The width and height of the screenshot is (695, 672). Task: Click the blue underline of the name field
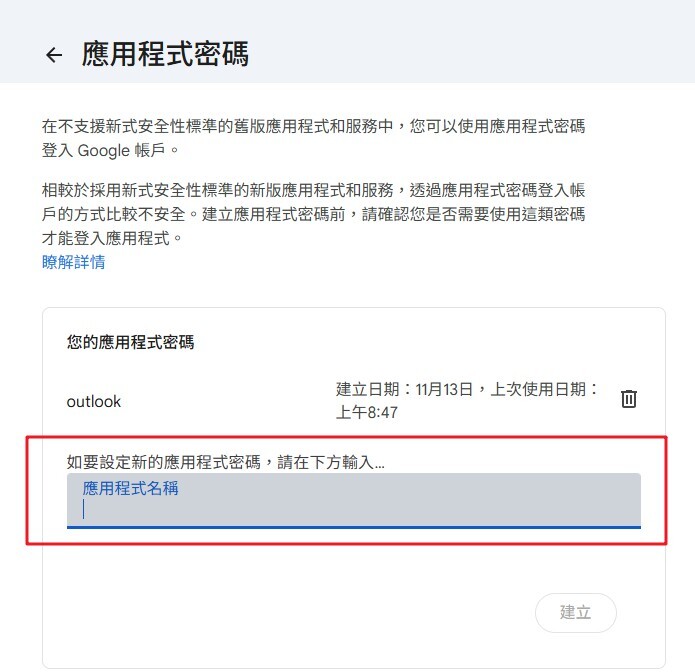[354, 526]
